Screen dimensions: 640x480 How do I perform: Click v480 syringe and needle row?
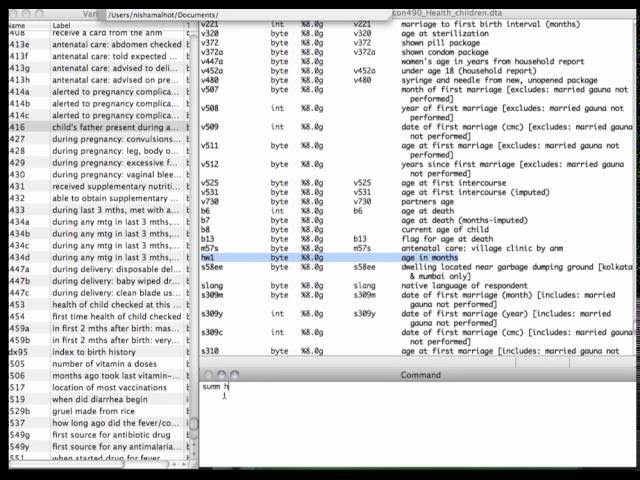(x=399, y=80)
